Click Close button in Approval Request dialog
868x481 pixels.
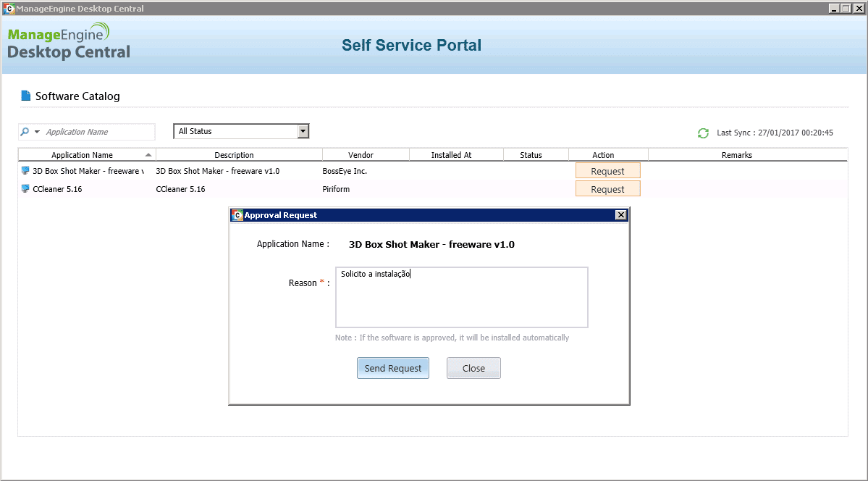pyautogui.click(x=473, y=368)
